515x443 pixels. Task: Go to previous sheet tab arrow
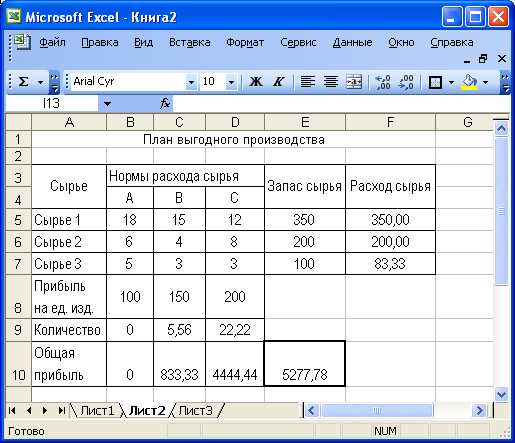pos(29,411)
